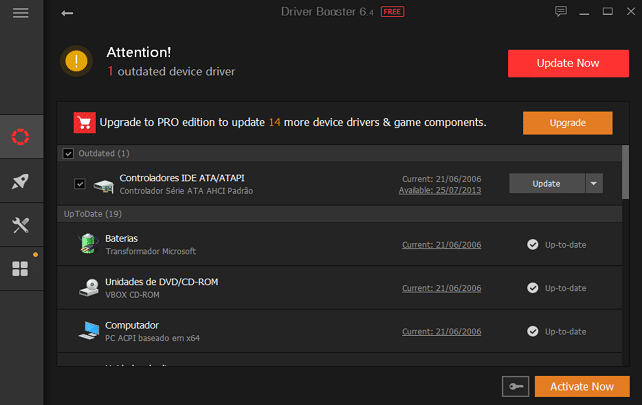Click the Driver Booster 6.4 title text
The width and height of the screenshot is (642, 405).
click(x=327, y=12)
